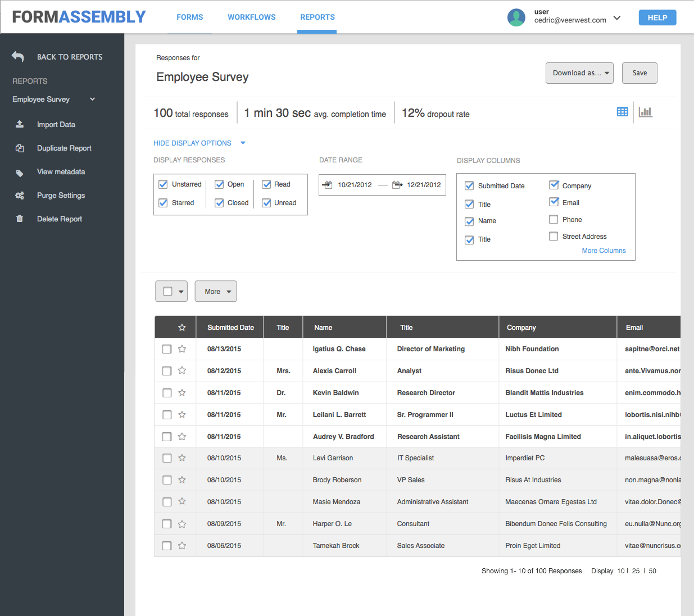Star the Alexis Carroll response
The width and height of the screenshot is (694, 616).
pyautogui.click(x=182, y=370)
